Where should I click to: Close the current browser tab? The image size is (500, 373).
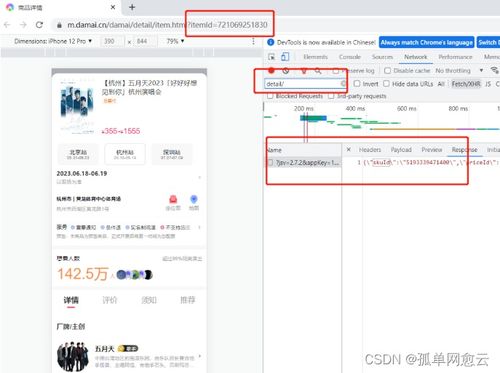tap(113, 7)
